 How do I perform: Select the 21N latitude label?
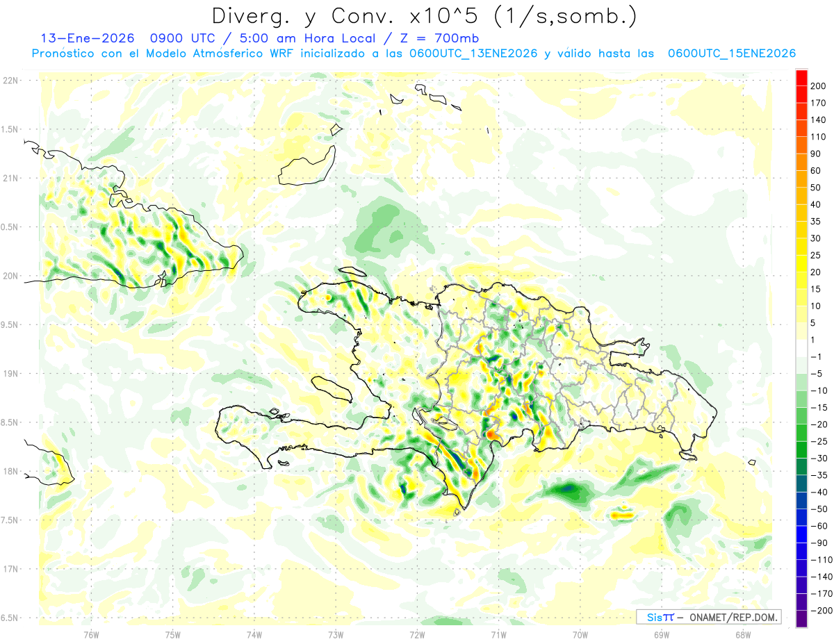(x=11, y=179)
